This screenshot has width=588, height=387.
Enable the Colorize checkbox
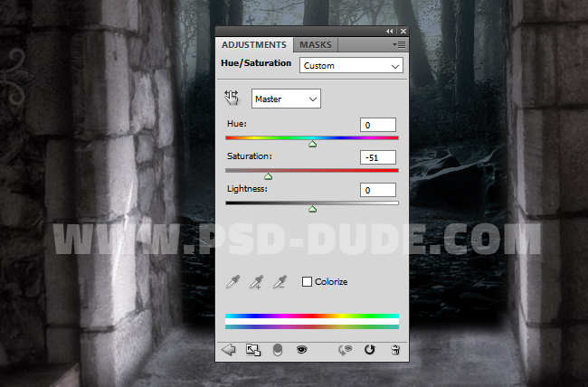[307, 282]
